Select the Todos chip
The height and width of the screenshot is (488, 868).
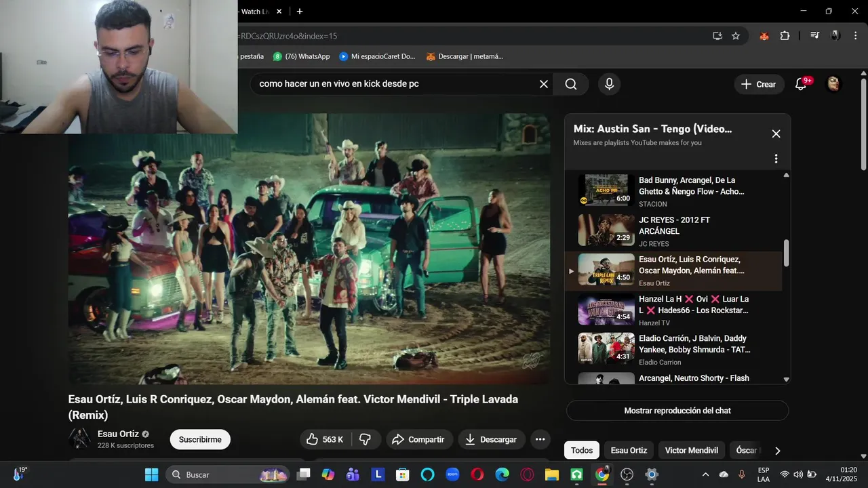tap(582, 450)
